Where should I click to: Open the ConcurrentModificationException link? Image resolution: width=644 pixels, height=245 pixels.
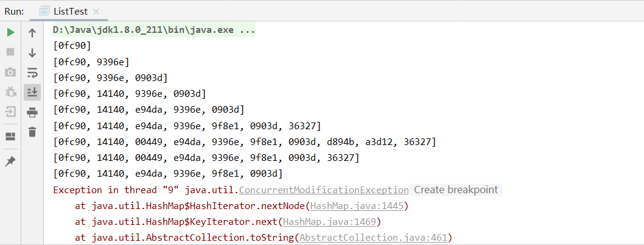[x=324, y=190]
